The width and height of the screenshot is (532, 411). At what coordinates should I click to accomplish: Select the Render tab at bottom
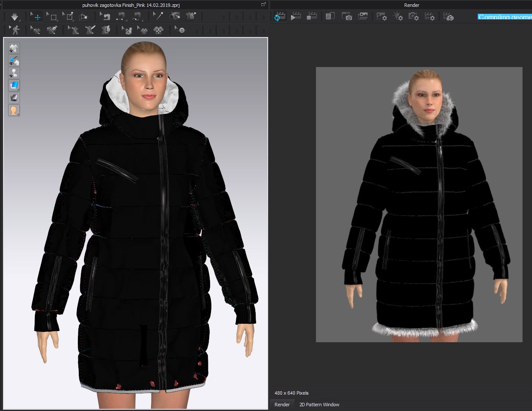pyautogui.click(x=282, y=405)
